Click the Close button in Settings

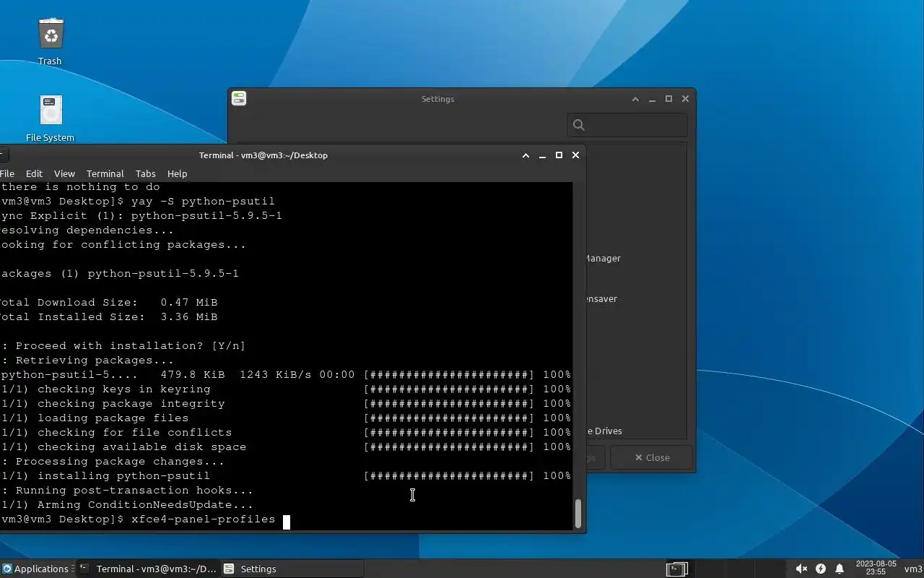(652, 457)
